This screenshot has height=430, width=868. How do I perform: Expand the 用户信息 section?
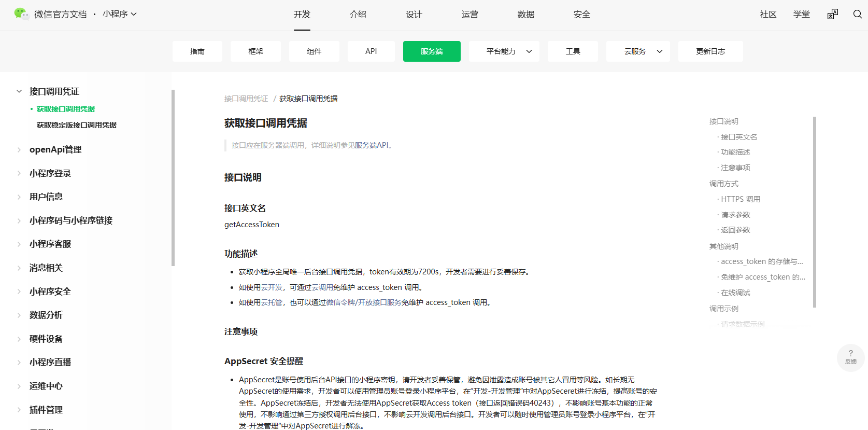(19, 197)
